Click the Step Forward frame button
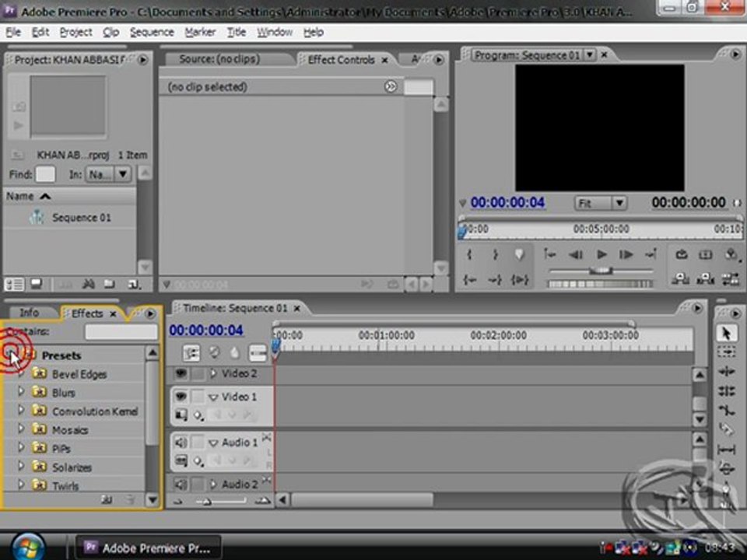The width and height of the screenshot is (747, 560). coord(626,255)
